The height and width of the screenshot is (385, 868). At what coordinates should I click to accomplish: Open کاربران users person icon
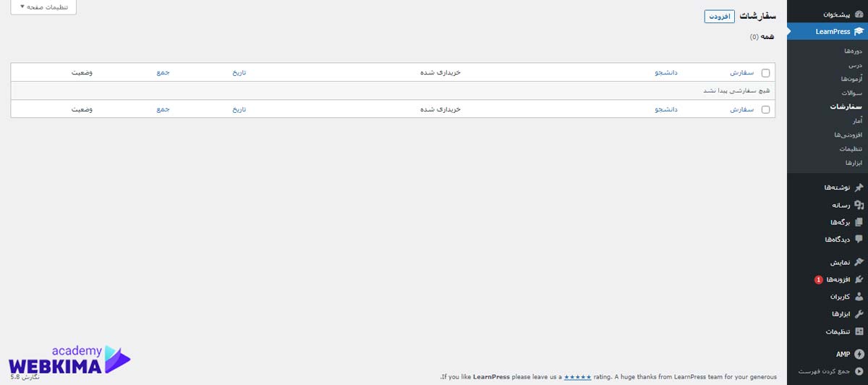[859, 297]
